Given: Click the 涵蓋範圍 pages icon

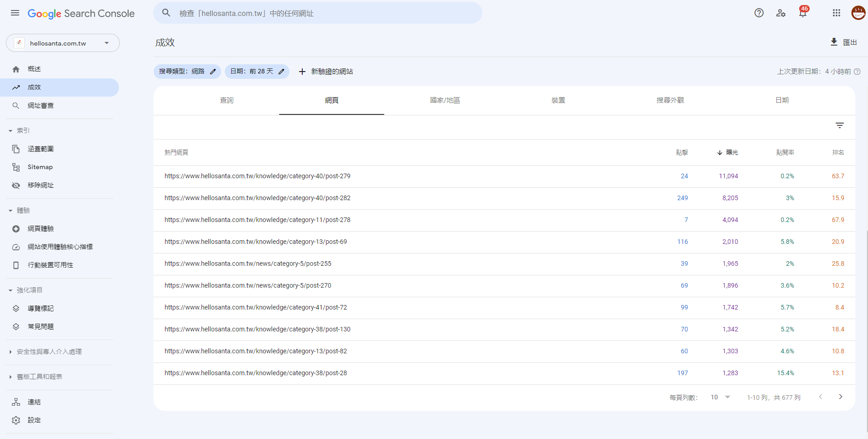Looking at the screenshot, I should tap(16, 149).
